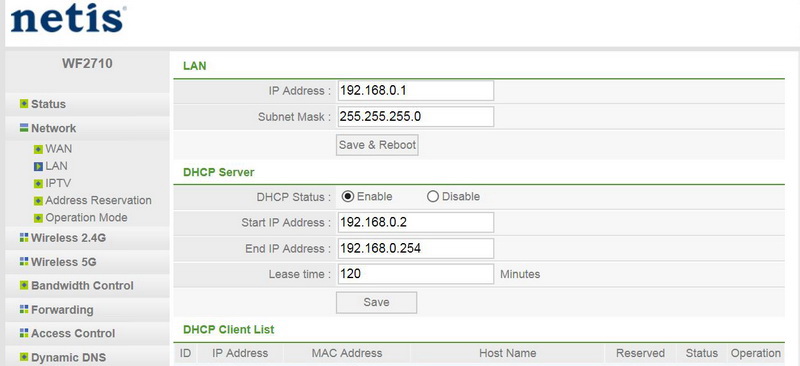Screen dimensions: 800x366
Task: Click the DHCP Client List heading
Action: point(229,330)
